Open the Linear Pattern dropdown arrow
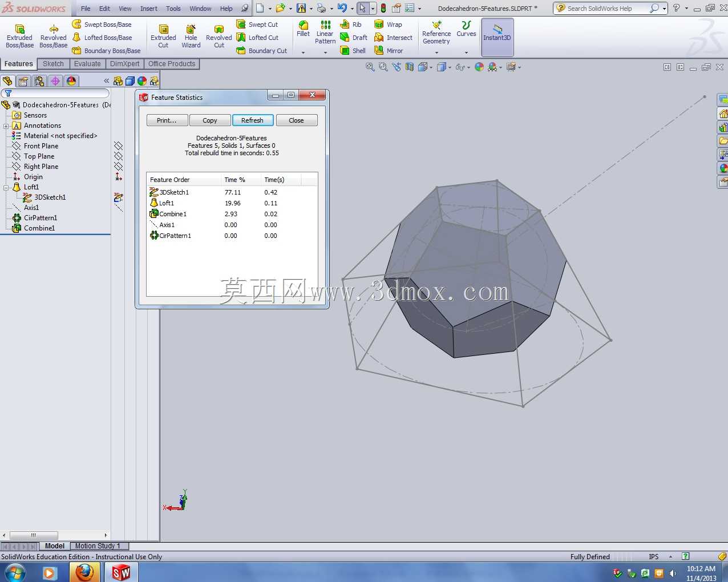The image size is (728, 582). coord(325,52)
